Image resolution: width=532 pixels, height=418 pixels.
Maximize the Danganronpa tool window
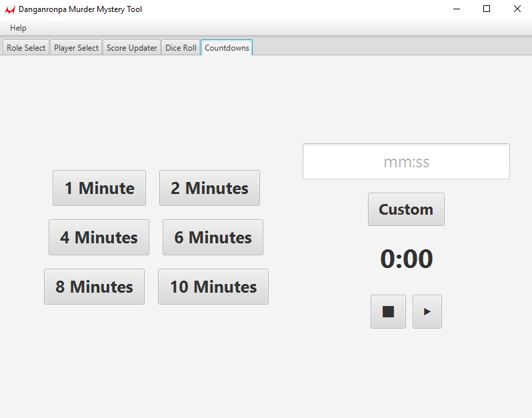(487, 9)
